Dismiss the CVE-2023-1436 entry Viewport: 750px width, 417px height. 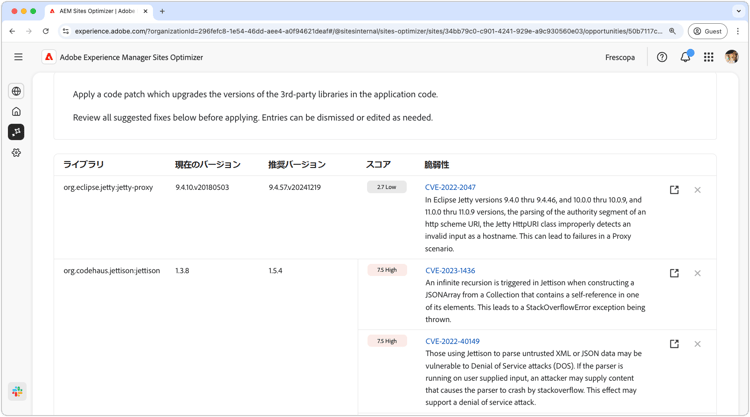(x=697, y=273)
